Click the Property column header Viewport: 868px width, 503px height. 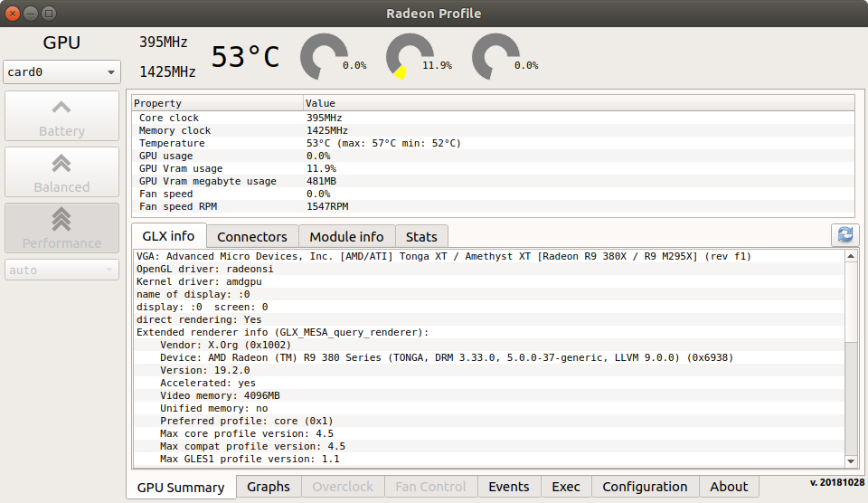click(x=218, y=103)
